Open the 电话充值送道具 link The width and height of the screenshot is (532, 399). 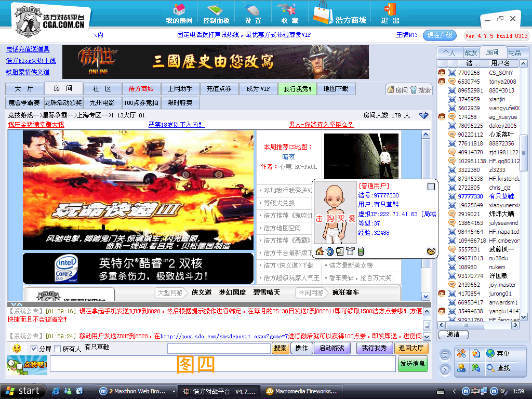[x=28, y=49]
